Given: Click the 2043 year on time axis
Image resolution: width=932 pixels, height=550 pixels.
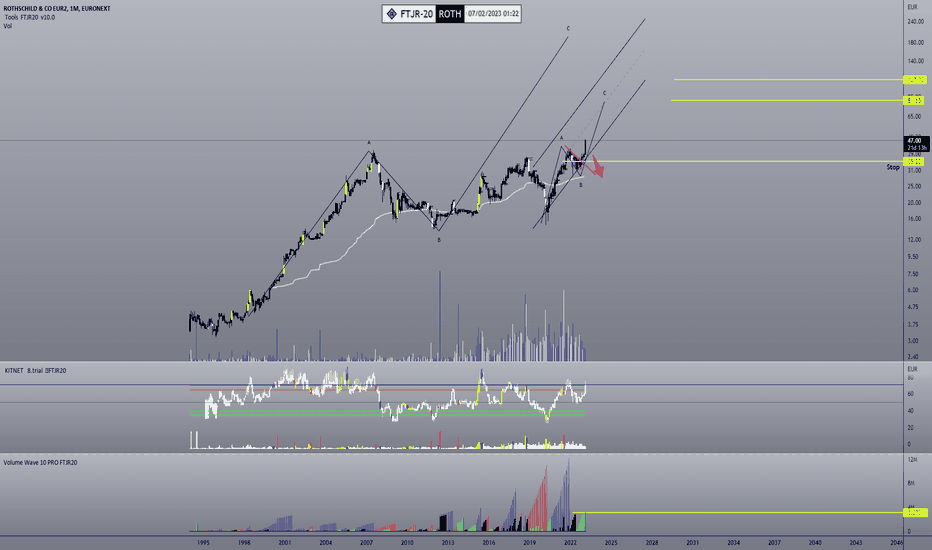Looking at the screenshot, I should [x=856, y=543].
